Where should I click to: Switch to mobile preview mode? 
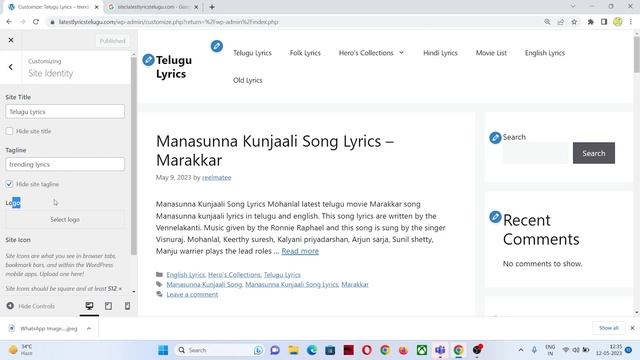tap(127, 306)
